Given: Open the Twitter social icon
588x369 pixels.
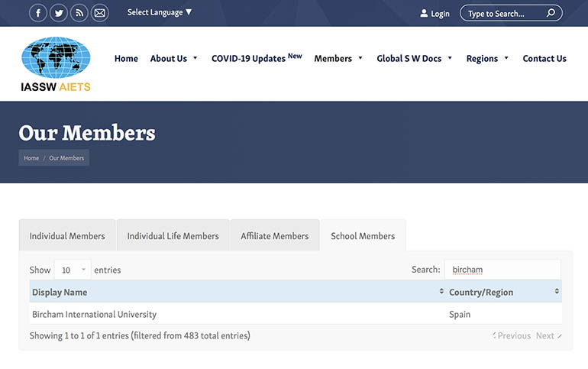Looking at the screenshot, I should [59, 13].
